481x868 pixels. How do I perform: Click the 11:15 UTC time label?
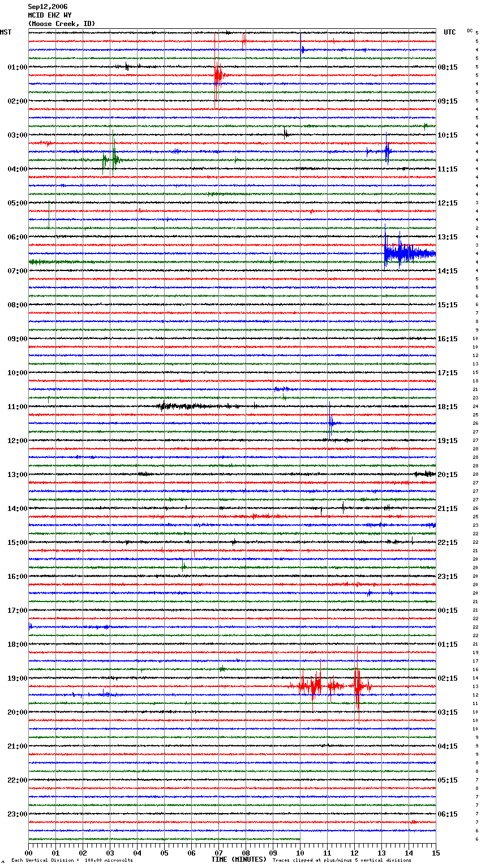pyautogui.click(x=448, y=169)
